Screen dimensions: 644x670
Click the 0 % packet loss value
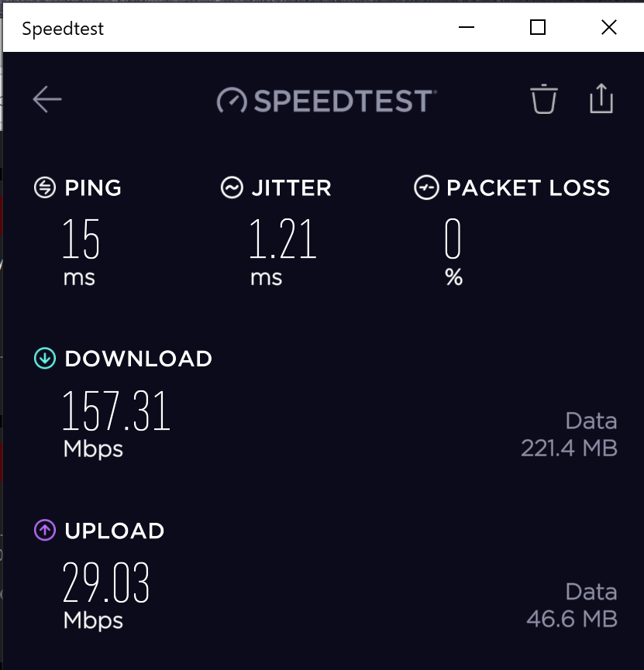pos(453,239)
